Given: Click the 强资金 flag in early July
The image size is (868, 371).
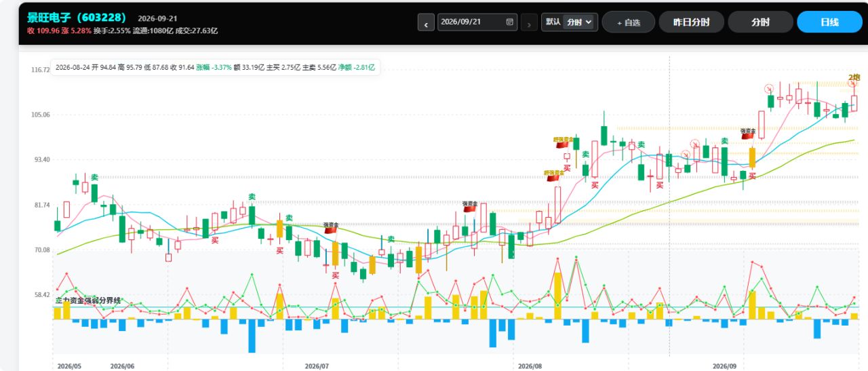Looking at the screenshot, I should point(331,228).
